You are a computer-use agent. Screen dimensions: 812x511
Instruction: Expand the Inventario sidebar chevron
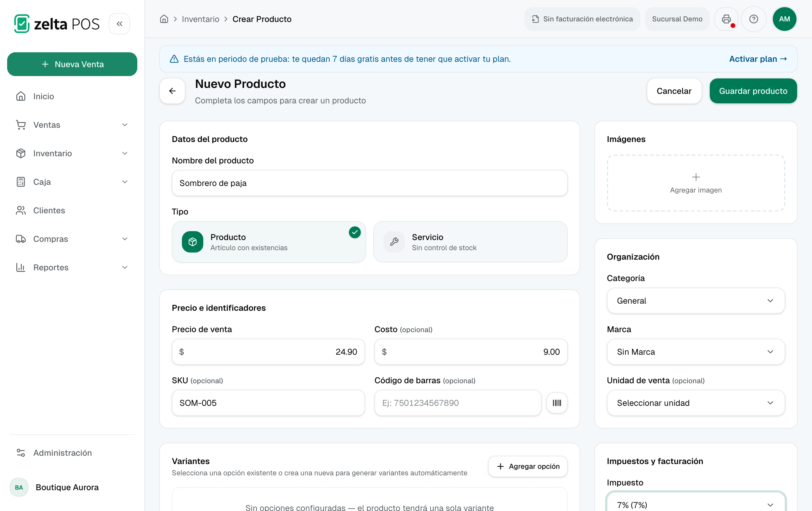tap(125, 153)
